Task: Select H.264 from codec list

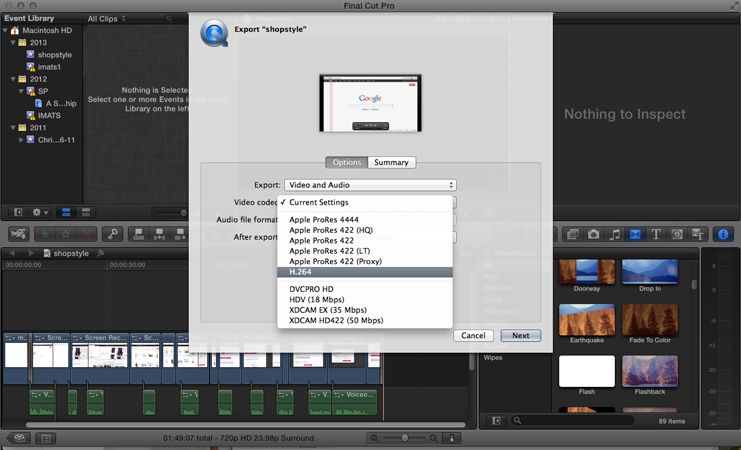Action: tap(365, 272)
